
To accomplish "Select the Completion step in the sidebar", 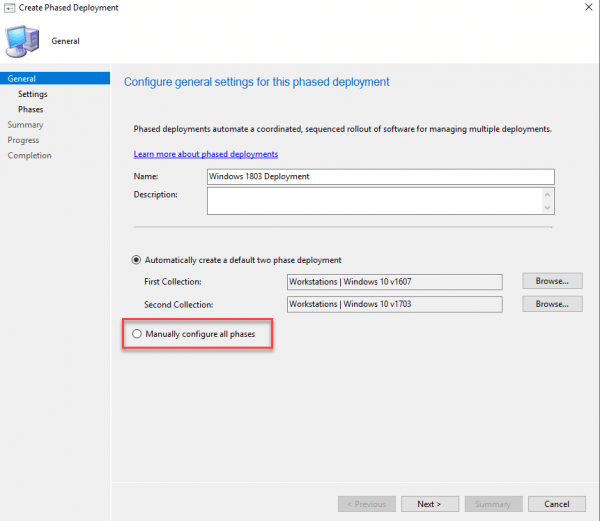I will 29,155.
